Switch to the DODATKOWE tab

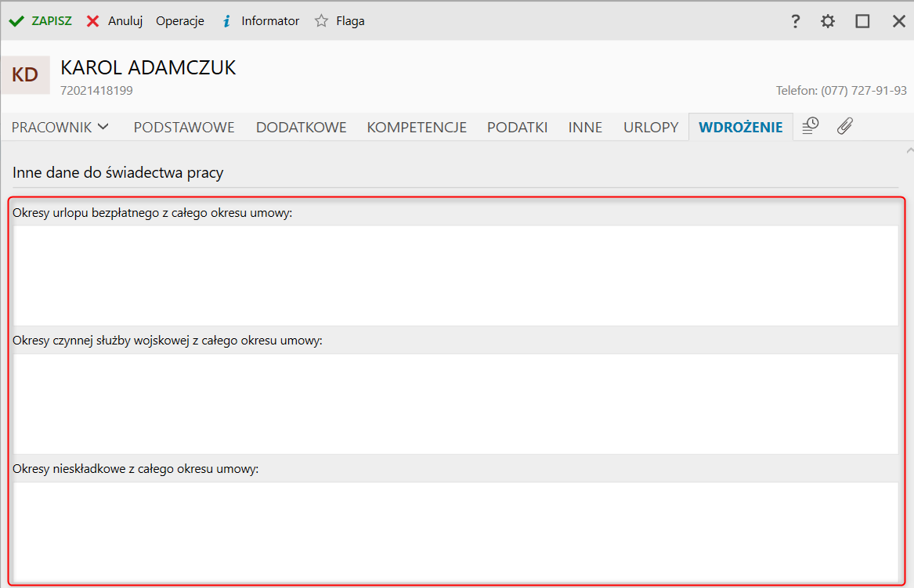[301, 127]
